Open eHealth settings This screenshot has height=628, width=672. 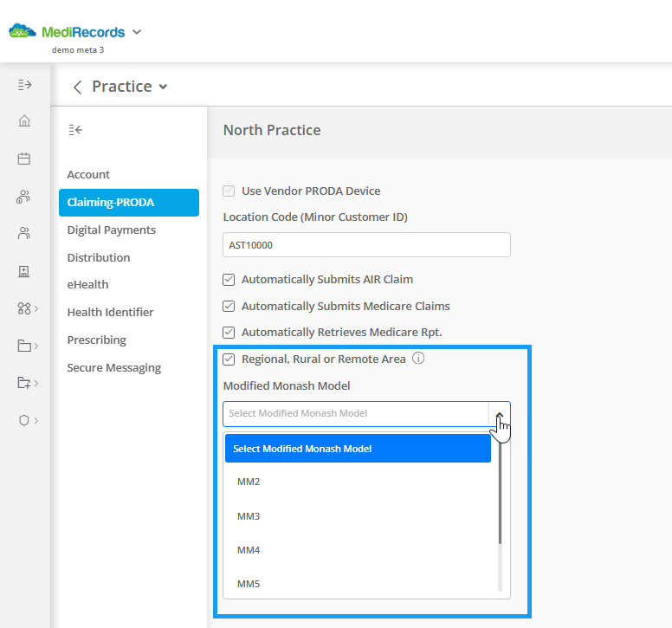tap(87, 285)
